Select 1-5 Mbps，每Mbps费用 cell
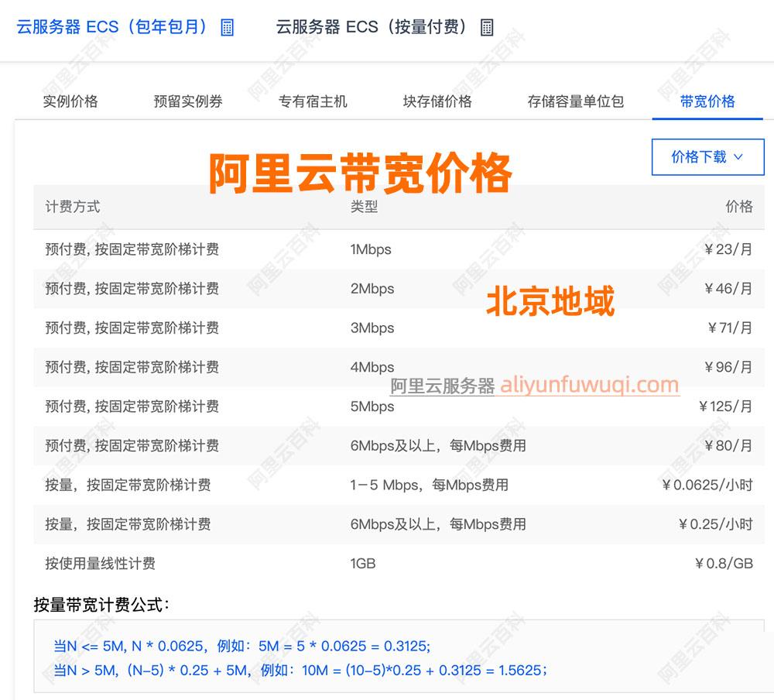Viewport: 774px width, 700px height. coord(430,485)
